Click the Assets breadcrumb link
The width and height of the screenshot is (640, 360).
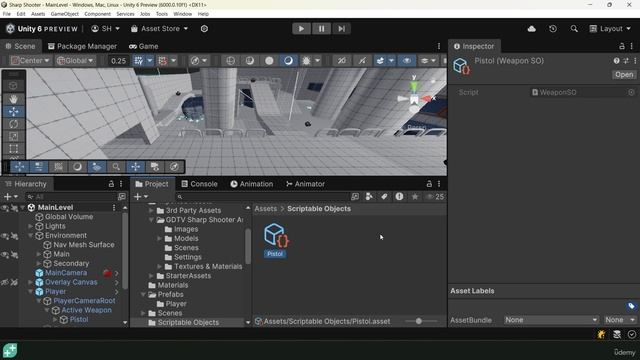[266, 209]
